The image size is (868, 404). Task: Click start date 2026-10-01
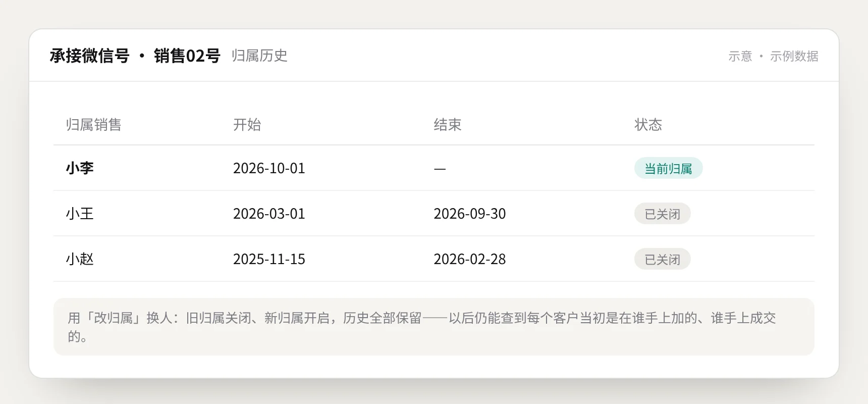269,168
